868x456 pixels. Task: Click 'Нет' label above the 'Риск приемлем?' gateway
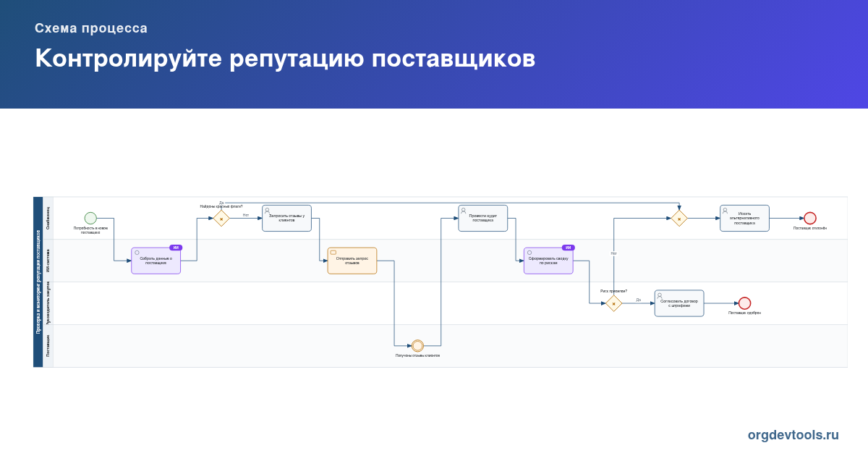(x=613, y=253)
